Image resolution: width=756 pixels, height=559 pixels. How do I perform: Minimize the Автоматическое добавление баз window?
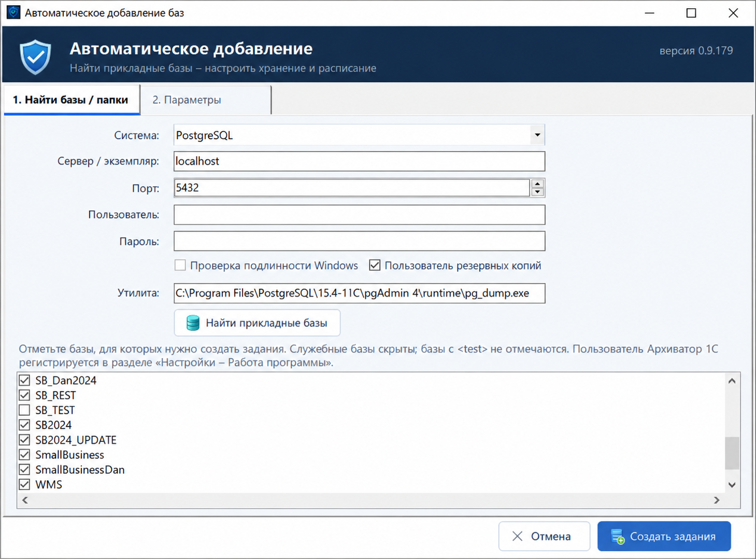point(650,13)
